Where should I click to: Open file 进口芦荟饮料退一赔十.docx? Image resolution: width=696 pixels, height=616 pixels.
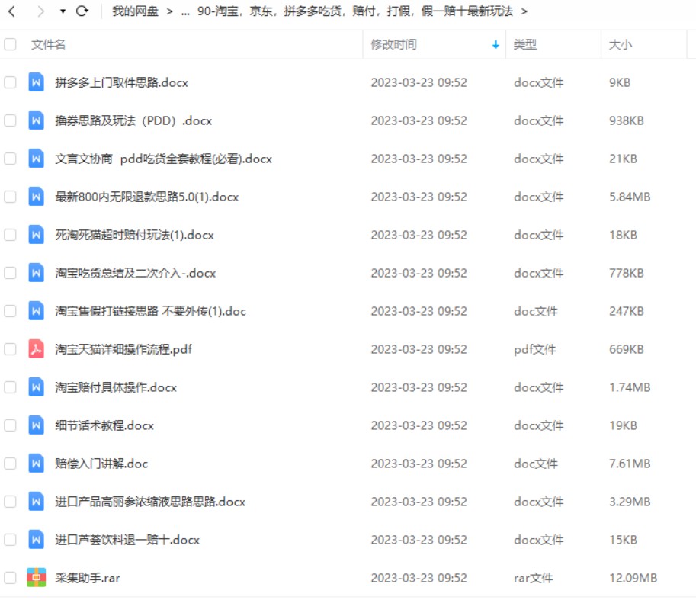point(127,540)
